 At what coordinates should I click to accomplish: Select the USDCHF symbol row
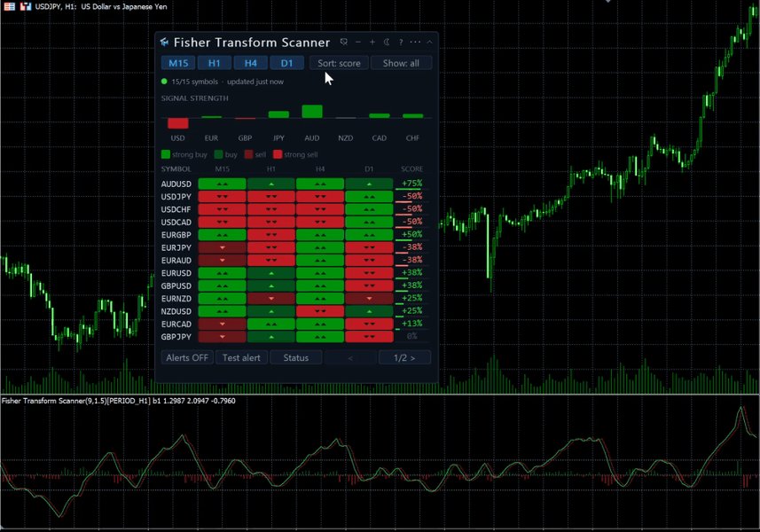pos(294,209)
